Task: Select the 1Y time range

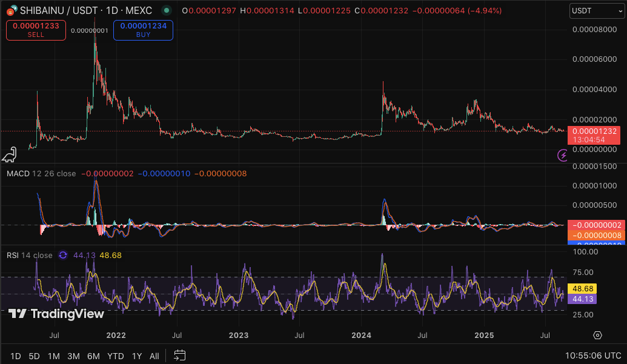Action: [137, 356]
